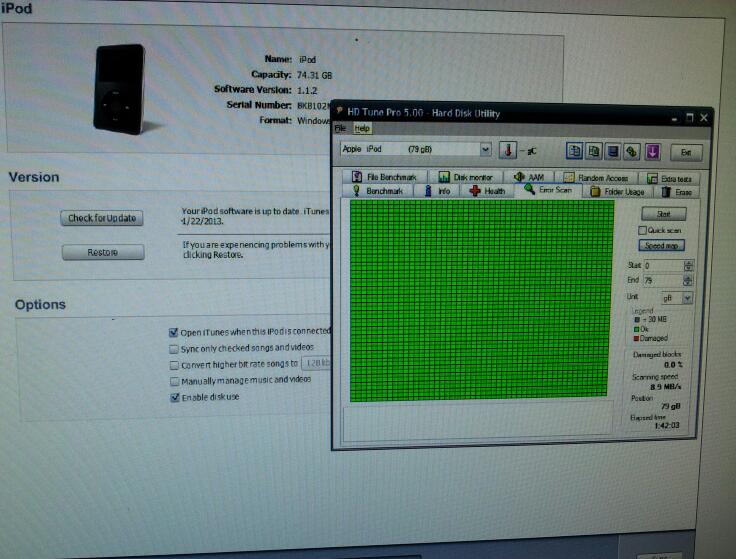Click the copy screenshot icon in toolbar

594,151
